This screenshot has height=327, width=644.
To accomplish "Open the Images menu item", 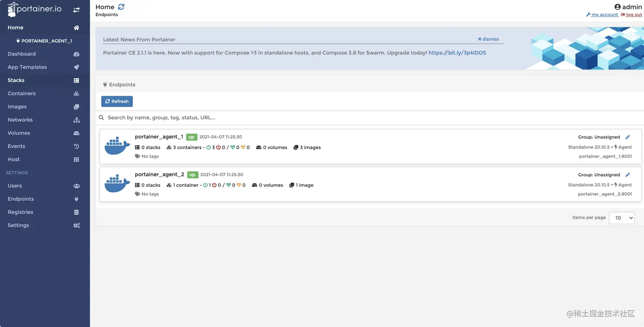I will point(17,107).
